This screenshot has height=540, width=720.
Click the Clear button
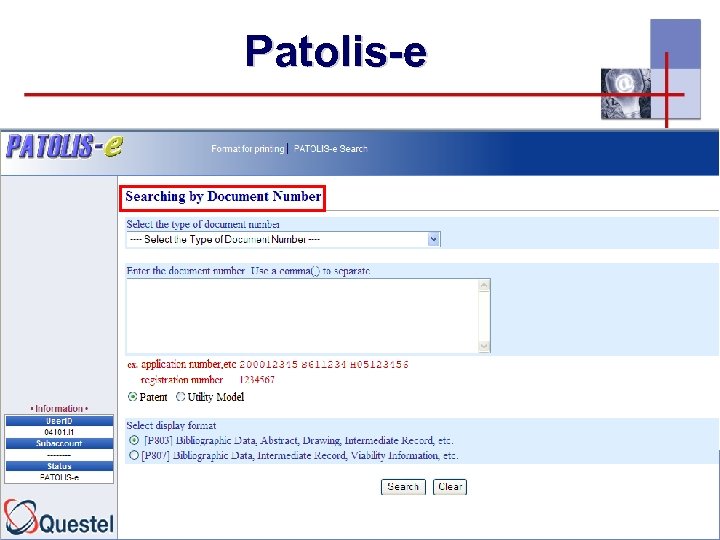(450, 487)
